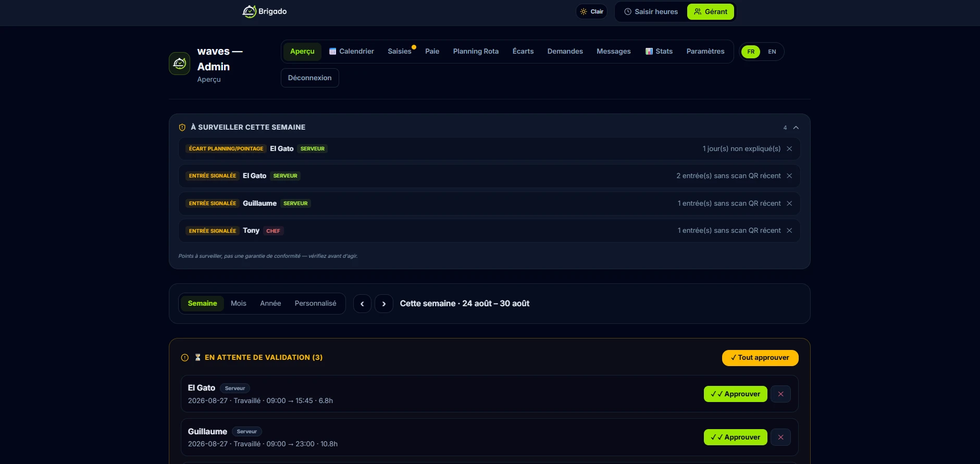Screen dimensions: 980x464
Task: Switch language to FR
Action: coord(751,52)
